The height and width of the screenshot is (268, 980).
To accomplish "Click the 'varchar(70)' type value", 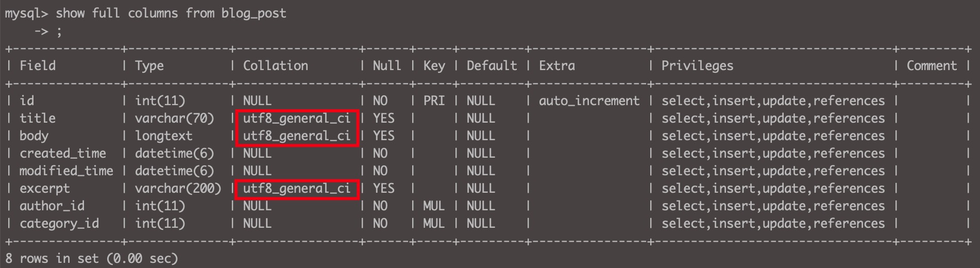I will (x=174, y=119).
